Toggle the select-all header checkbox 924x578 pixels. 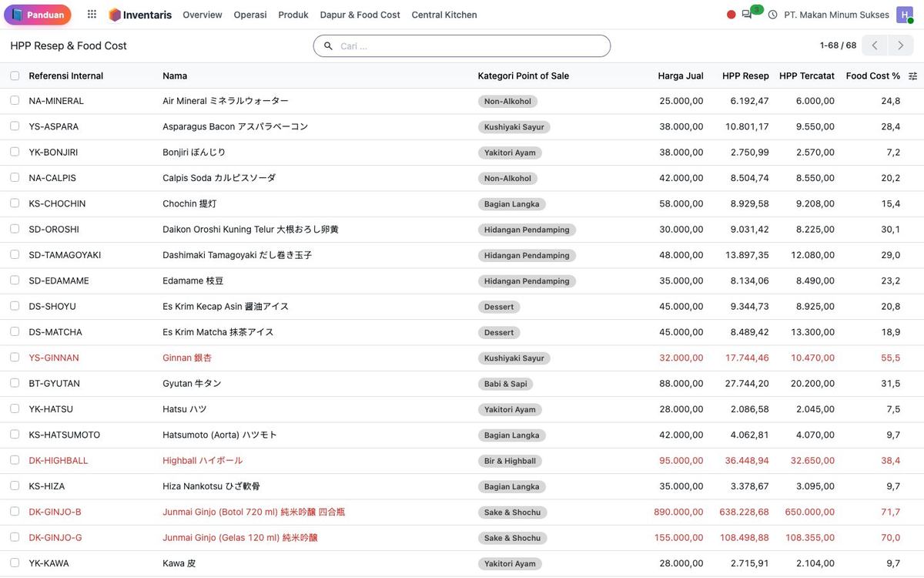[15, 76]
